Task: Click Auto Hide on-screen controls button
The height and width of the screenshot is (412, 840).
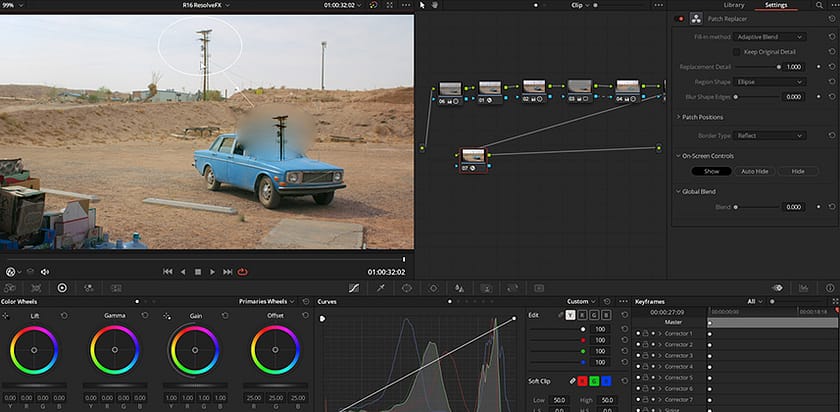Action: pos(754,171)
